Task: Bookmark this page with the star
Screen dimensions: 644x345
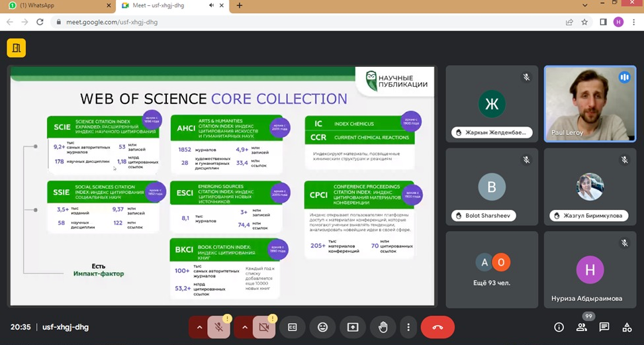Action: [584, 22]
